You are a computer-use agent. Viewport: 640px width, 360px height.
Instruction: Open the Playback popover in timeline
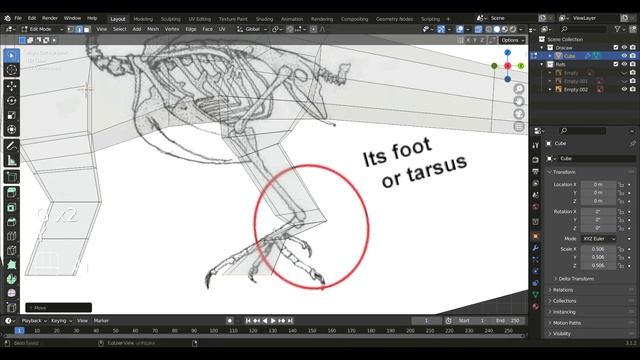point(34,321)
